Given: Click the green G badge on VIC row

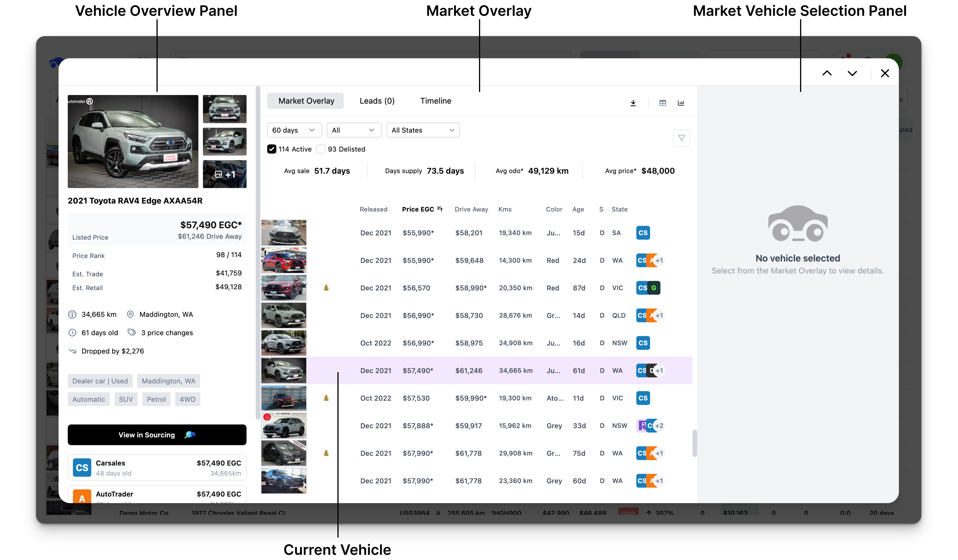Looking at the screenshot, I should point(654,288).
